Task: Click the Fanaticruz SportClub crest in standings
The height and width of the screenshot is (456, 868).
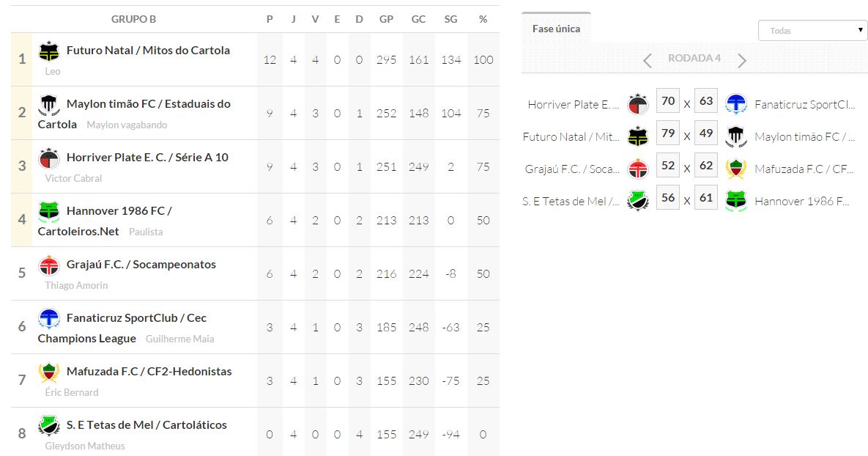Action: 49,319
